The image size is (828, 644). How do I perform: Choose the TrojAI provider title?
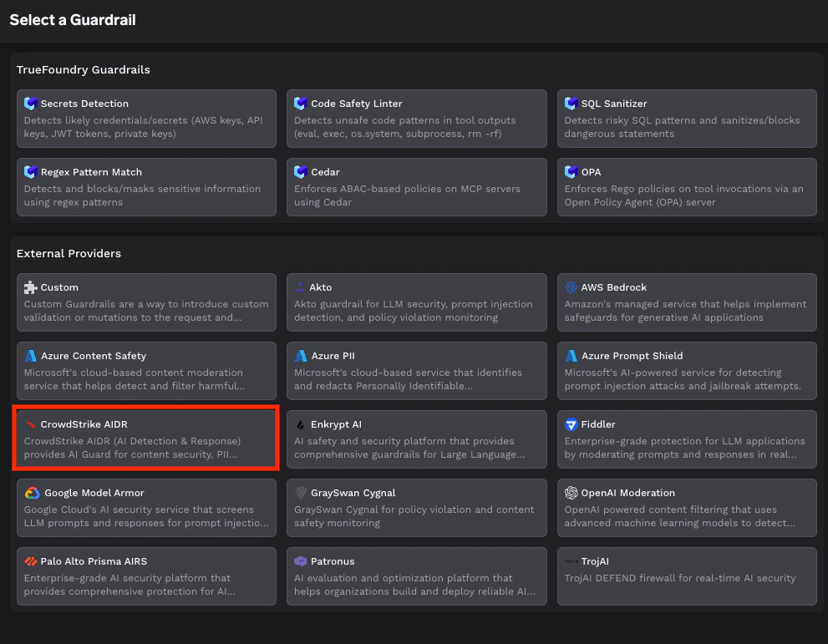pos(595,561)
